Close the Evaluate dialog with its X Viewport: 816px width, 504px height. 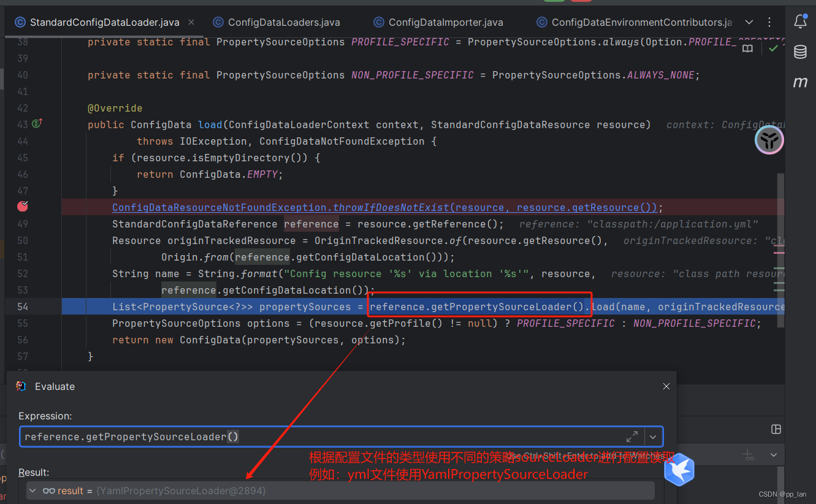tap(666, 386)
